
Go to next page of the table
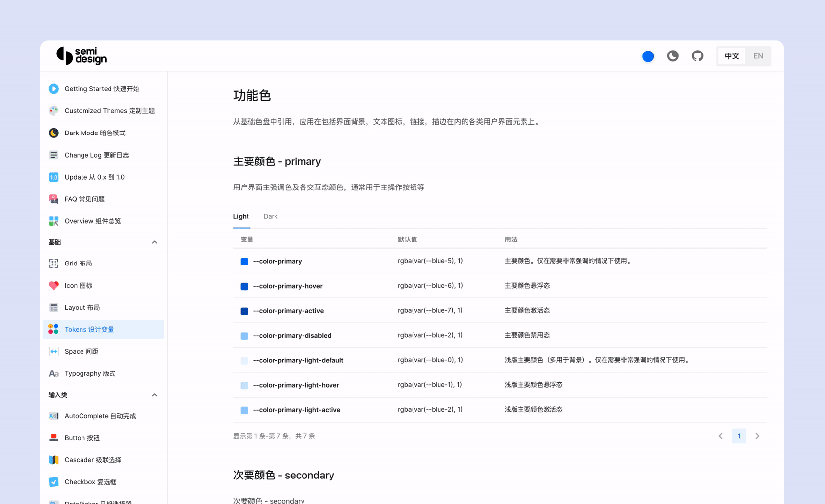pyautogui.click(x=757, y=436)
